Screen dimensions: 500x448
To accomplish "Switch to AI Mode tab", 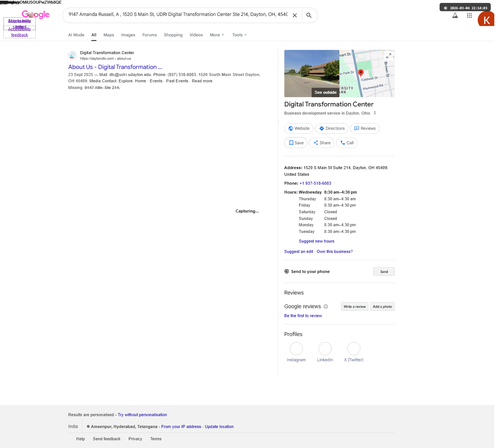I will tap(76, 35).
